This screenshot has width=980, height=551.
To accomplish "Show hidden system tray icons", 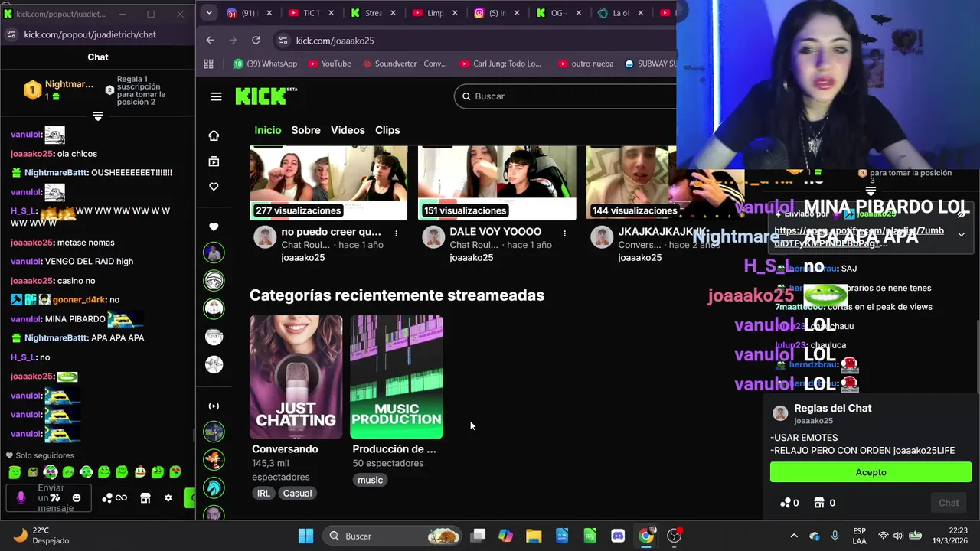I will tap(793, 536).
